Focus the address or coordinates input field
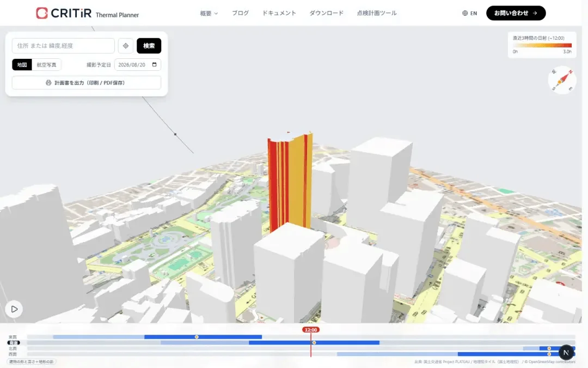The width and height of the screenshot is (588, 368). (x=63, y=46)
